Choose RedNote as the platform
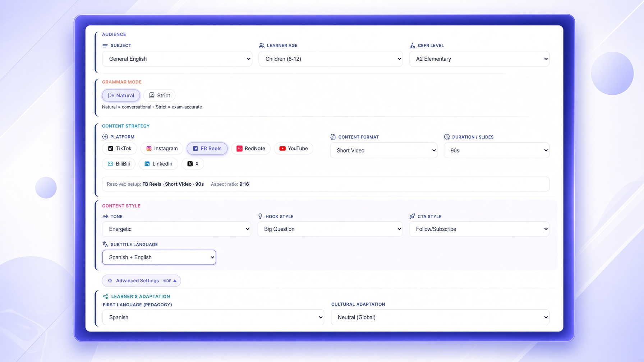This screenshot has width=644, height=362. (x=251, y=149)
